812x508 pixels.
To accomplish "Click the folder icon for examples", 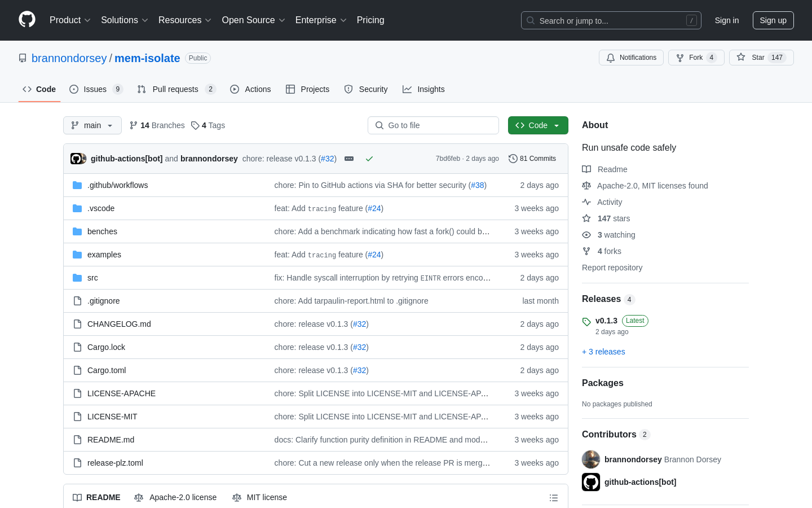I will 77,255.
